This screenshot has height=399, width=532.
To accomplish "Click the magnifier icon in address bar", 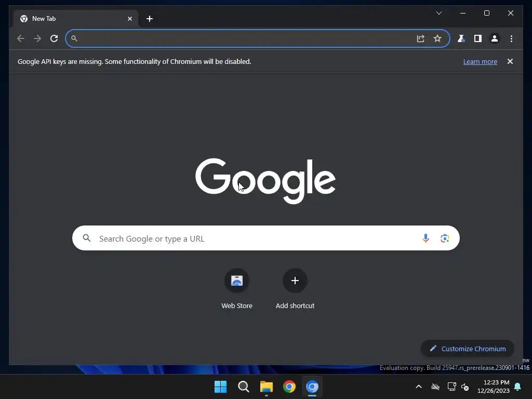I will coord(74,38).
